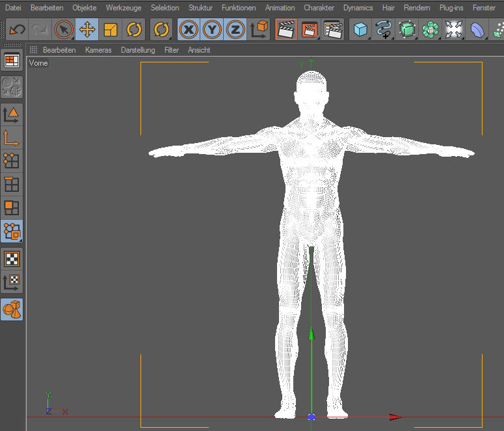Click the Undo arrow icon
The image size is (504, 431).
(x=17, y=30)
